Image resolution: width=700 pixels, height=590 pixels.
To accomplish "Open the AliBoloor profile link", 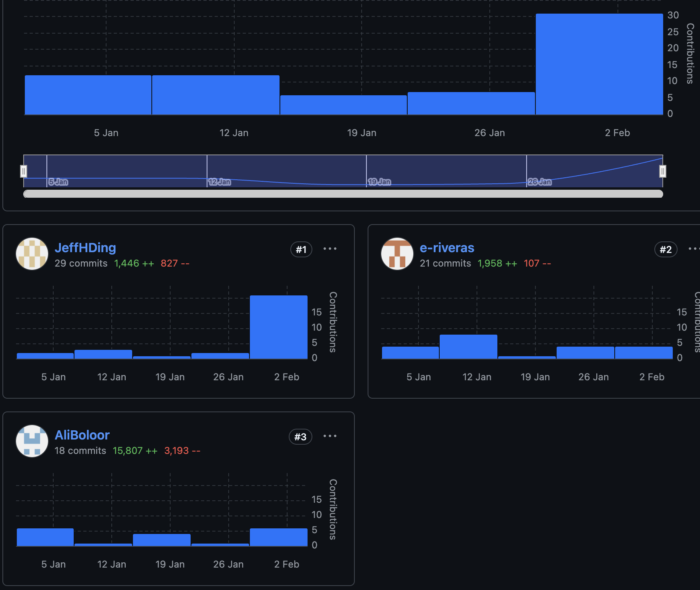I will (82, 435).
